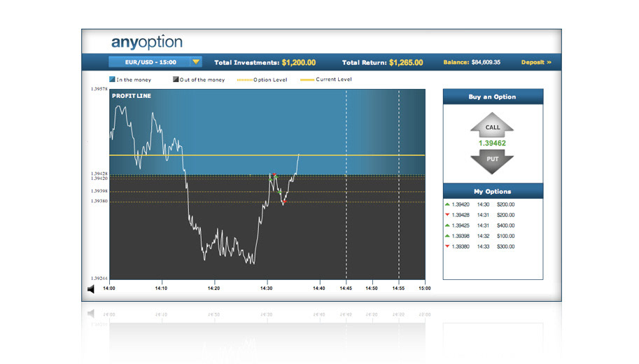
Task: Select the 1.39420 call option row
Action: tap(479, 204)
